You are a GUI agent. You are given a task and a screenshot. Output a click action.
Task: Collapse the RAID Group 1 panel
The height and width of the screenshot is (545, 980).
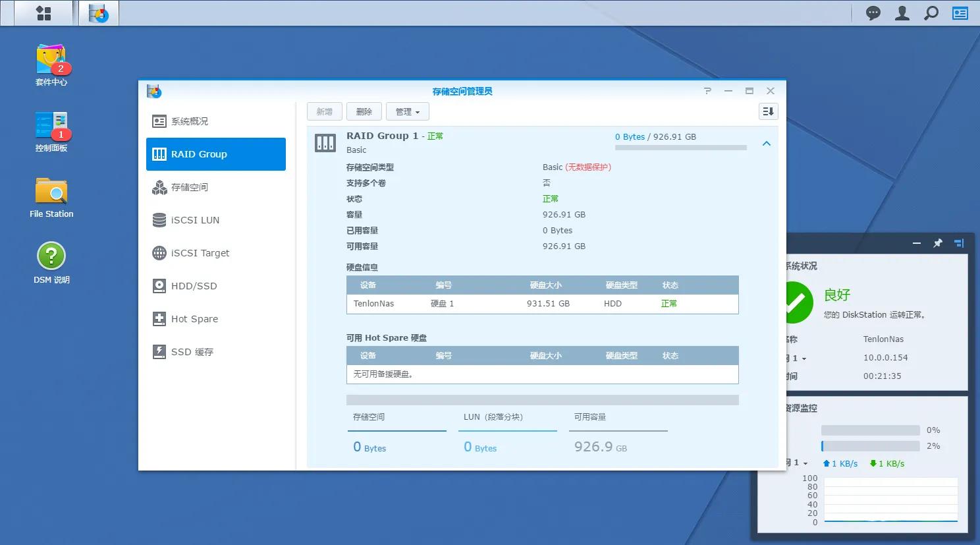click(x=766, y=142)
